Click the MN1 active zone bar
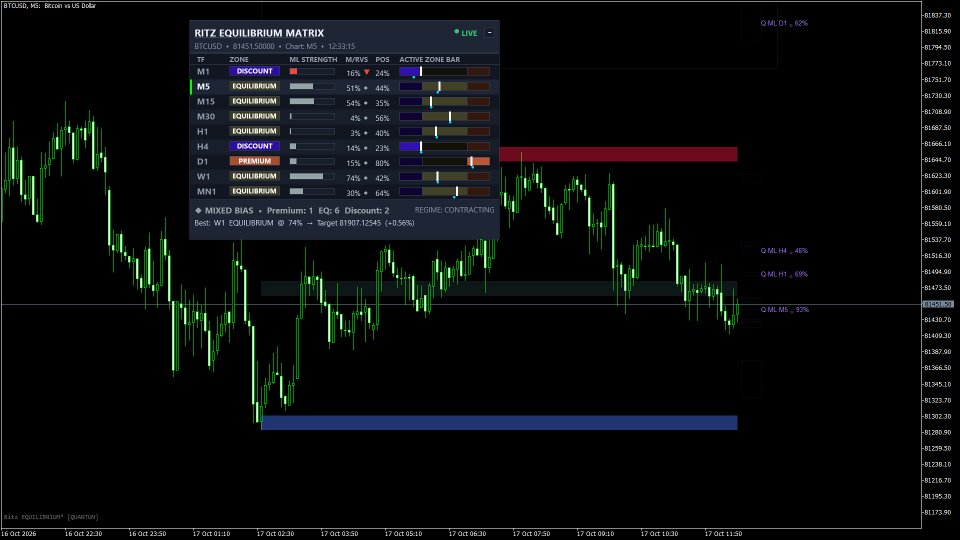Screen dimensions: 960x540 click(x=444, y=192)
